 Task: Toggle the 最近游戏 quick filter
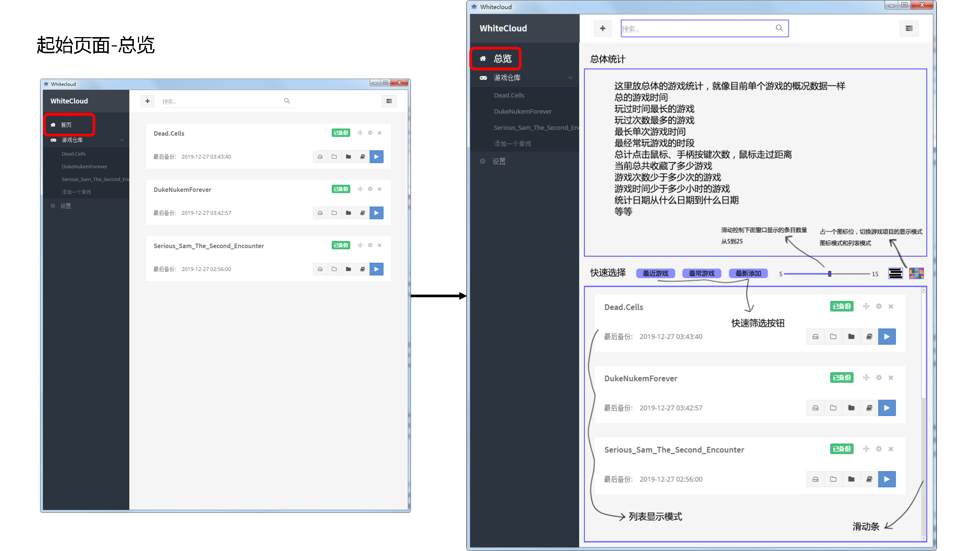coord(655,273)
